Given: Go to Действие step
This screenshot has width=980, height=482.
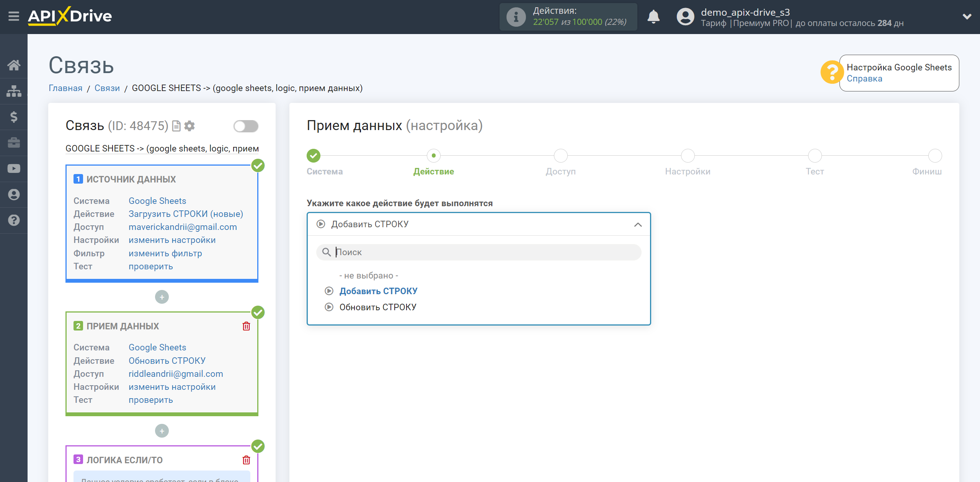Looking at the screenshot, I should coord(433,156).
